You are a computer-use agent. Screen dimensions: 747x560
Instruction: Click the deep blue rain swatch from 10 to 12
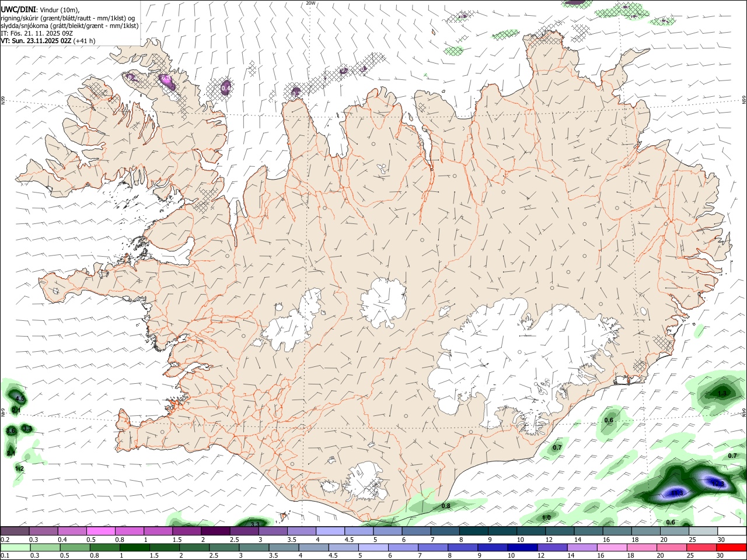coord(522,548)
